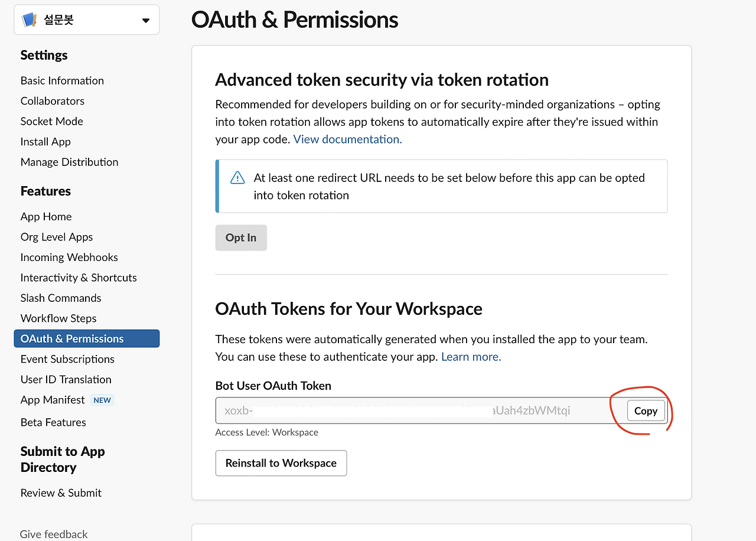The image size is (756, 541).
Task: Open Incoming Webhooks settings
Action: [69, 258]
